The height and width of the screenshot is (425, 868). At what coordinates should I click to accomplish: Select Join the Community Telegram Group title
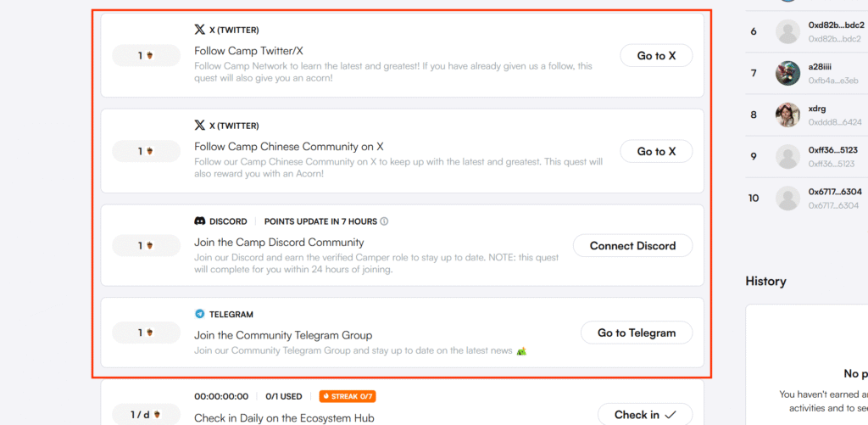[283, 335]
